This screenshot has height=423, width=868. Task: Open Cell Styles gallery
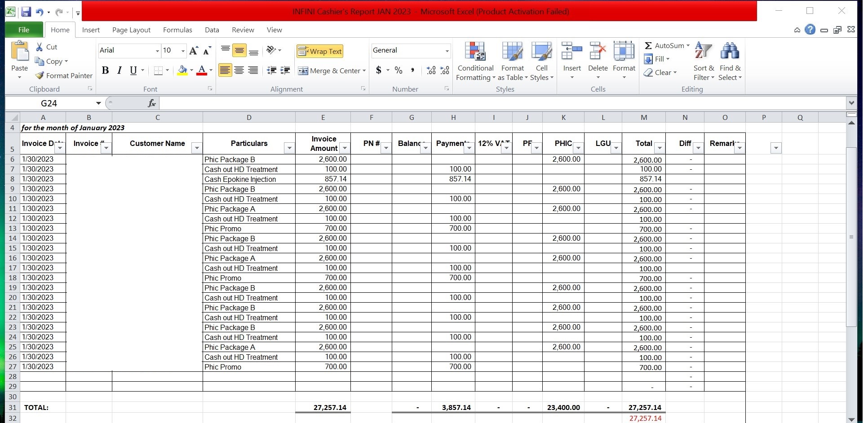[542, 61]
